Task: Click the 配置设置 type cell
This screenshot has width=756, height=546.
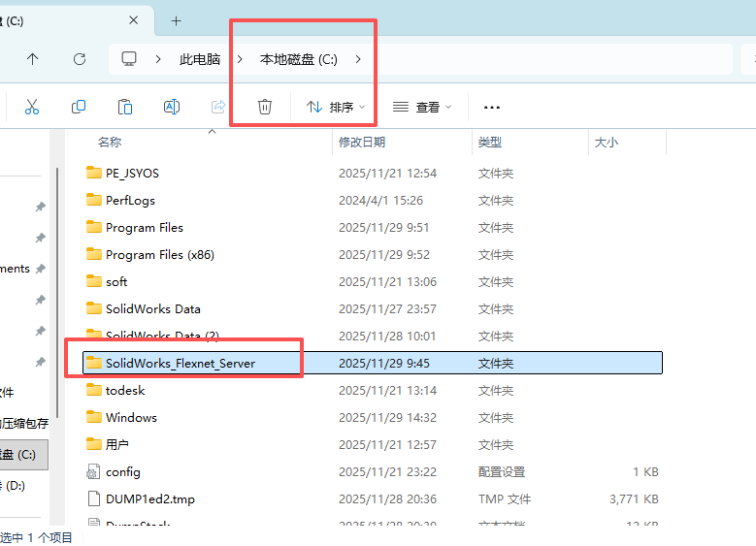Action: 502,471
